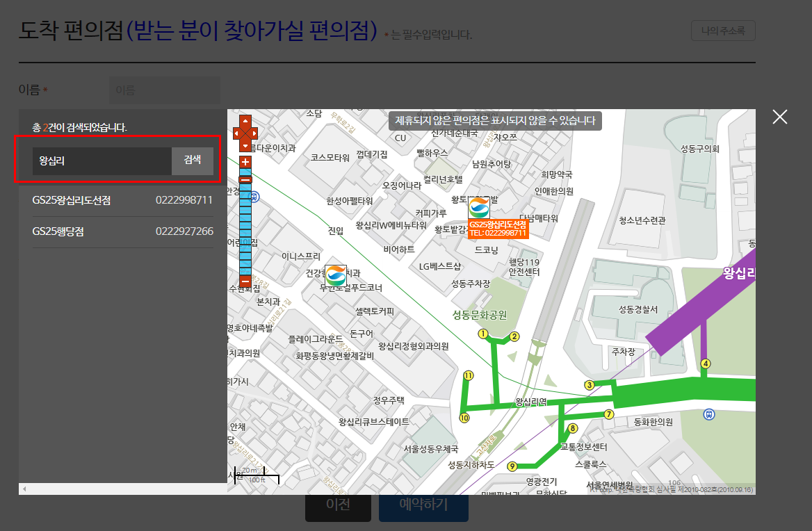Viewport: 812px width, 531px height.
Task: Click subway exit 3 marker
Action: (x=589, y=385)
